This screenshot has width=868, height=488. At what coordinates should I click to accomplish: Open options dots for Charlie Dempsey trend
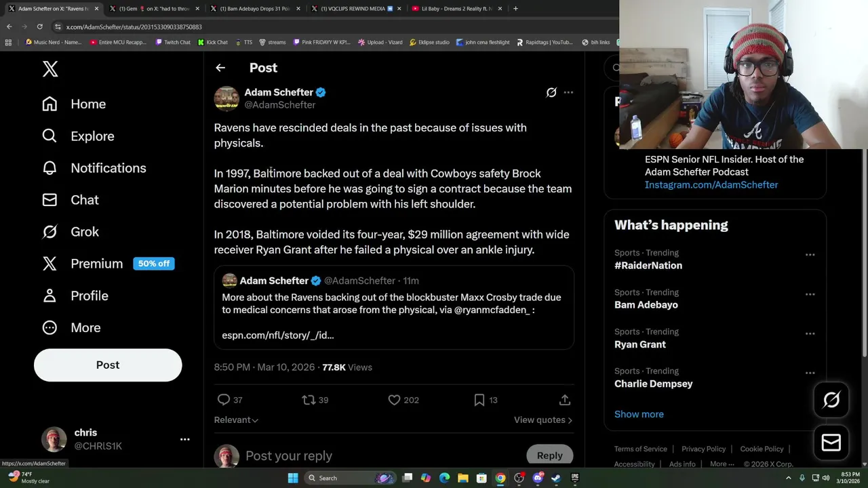[x=810, y=373]
